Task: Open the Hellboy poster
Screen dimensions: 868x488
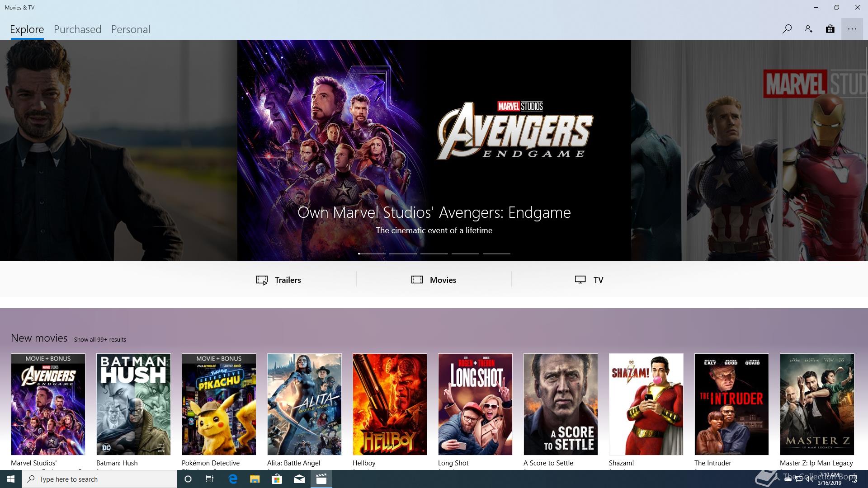Action: tap(390, 404)
